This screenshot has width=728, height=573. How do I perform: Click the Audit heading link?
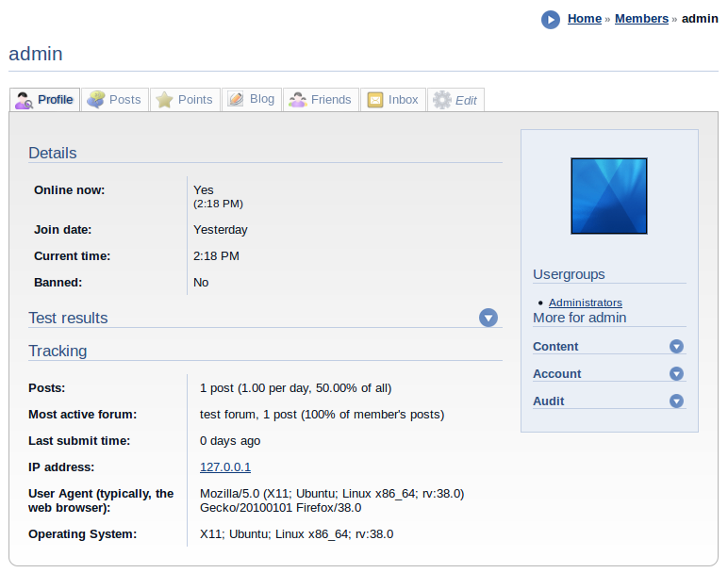(x=548, y=401)
